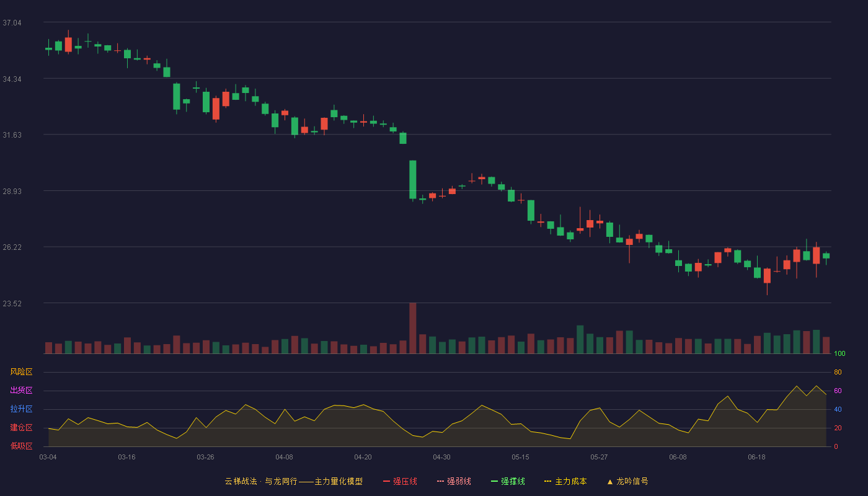Click the tallest red volume bar
The image size is (868, 496).
click(x=413, y=328)
